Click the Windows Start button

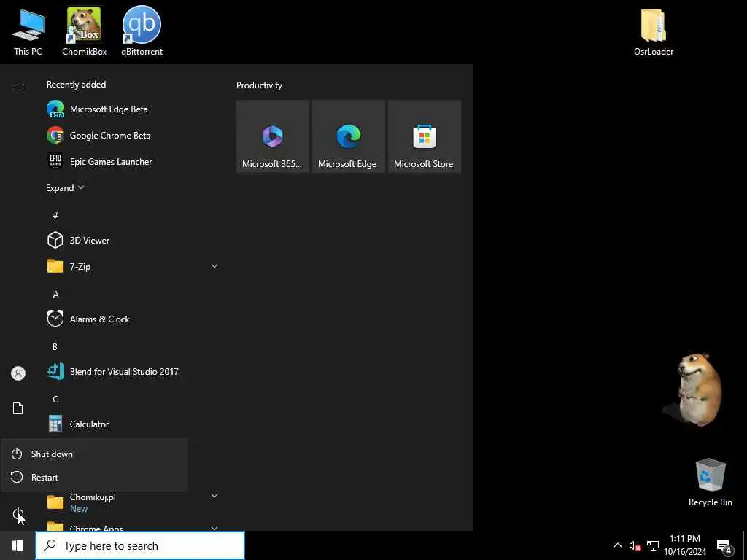coord(18,545)
